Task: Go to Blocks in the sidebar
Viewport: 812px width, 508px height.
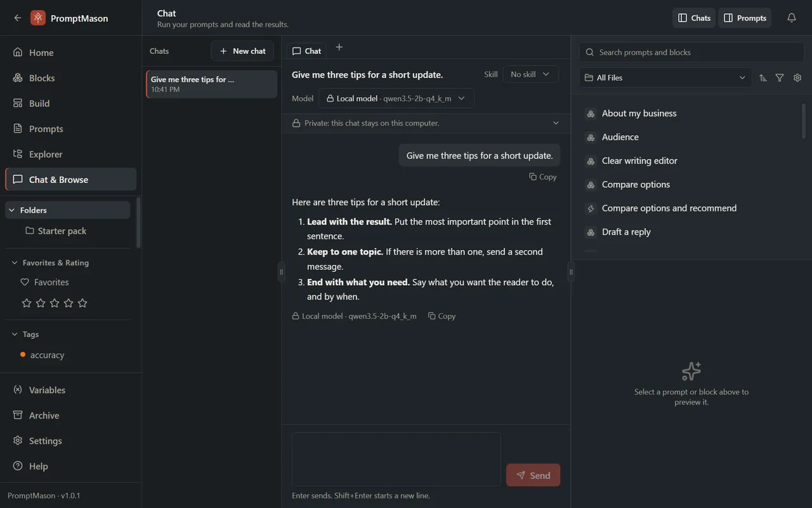Action: [x=70, y=78]
